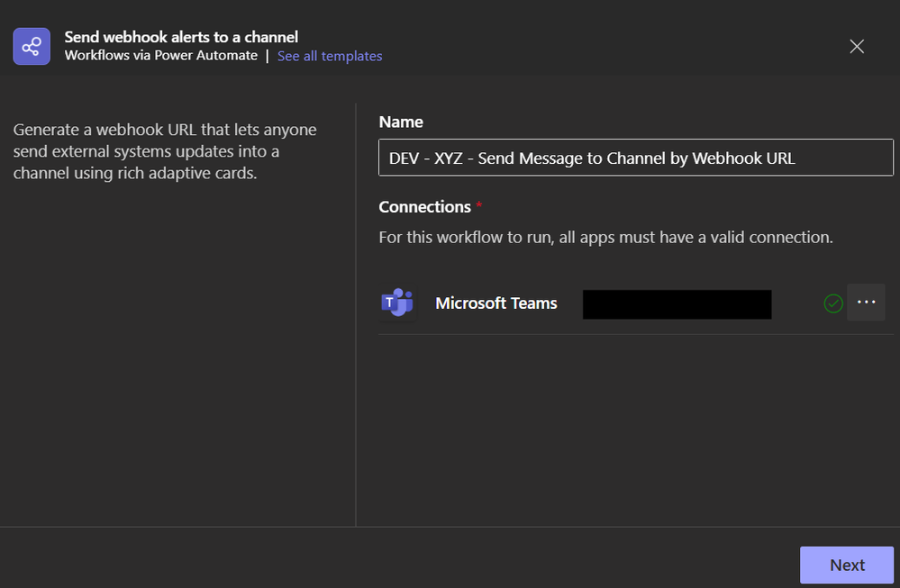This screenshot has width=900, height=588.
Task: Click the webhook workflow icon in header
Action: (32, 47)
